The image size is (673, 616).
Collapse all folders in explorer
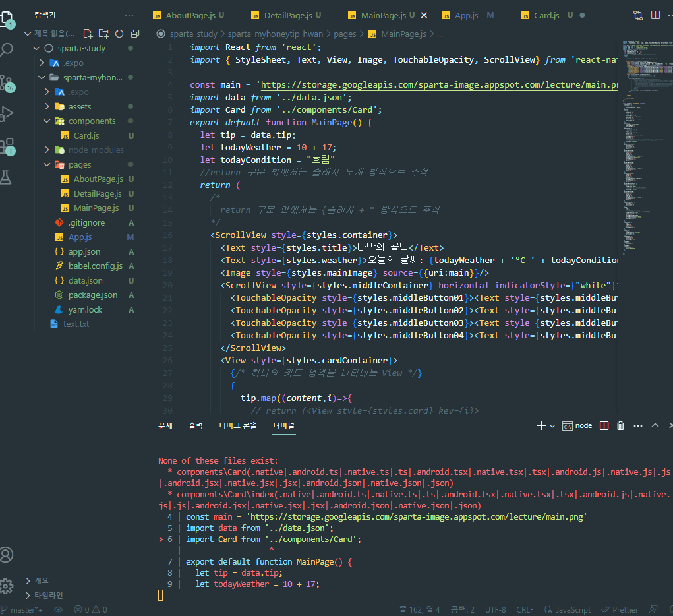pos(135,34)
